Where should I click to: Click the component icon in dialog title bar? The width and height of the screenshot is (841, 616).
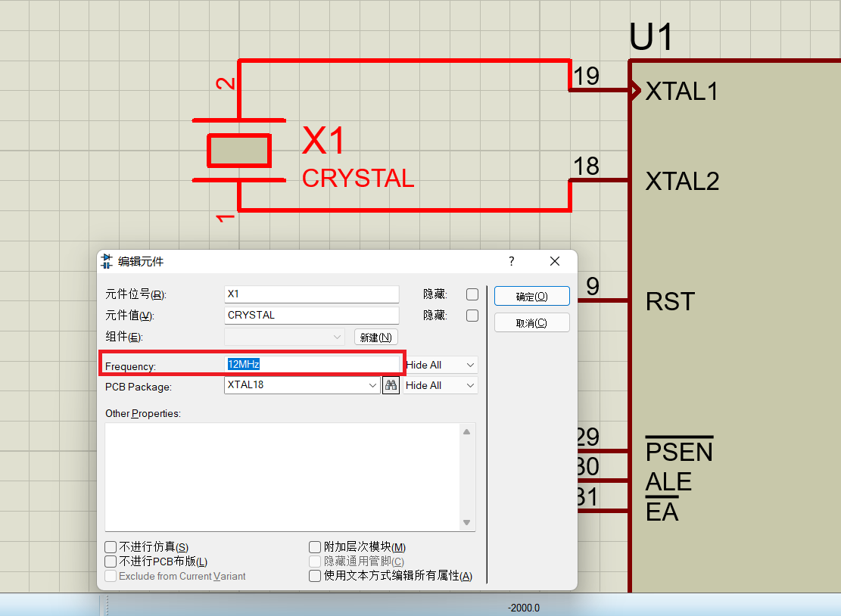tap(107, 261)
